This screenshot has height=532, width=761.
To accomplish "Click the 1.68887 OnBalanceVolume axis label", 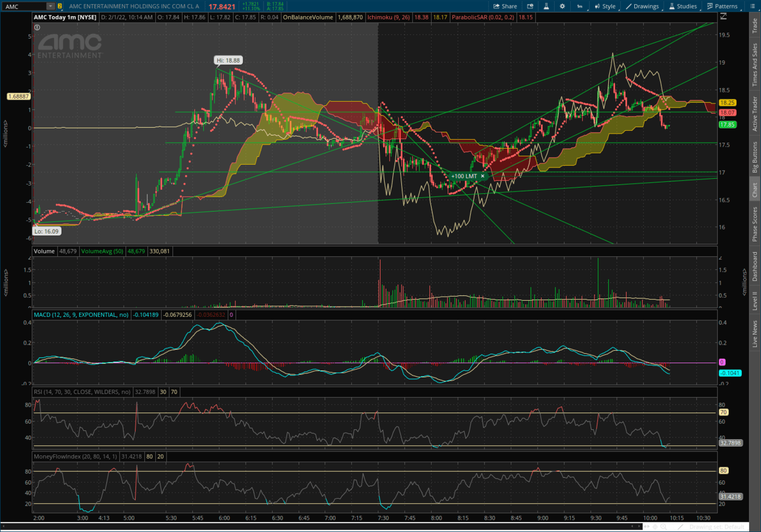I will coord(18,96).
